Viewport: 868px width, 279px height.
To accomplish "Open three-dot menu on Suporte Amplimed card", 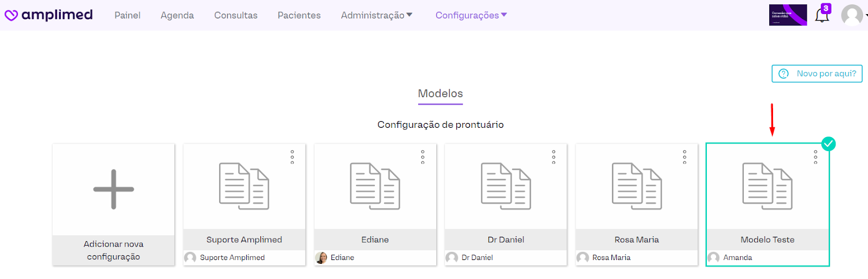I will tap(292, 157).
